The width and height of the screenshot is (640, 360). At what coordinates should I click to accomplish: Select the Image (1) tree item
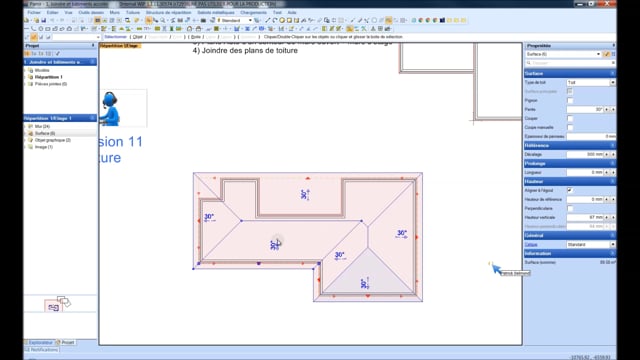tap(44, 147)
